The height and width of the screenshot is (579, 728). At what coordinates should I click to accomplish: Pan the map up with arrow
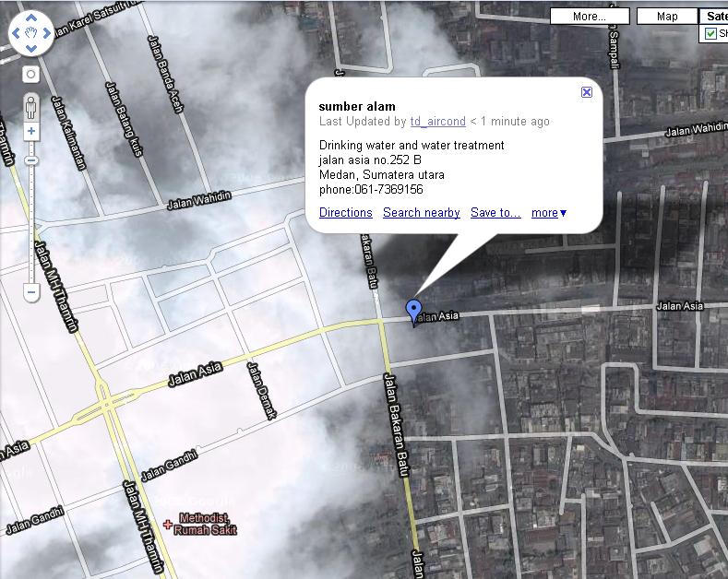31,18
